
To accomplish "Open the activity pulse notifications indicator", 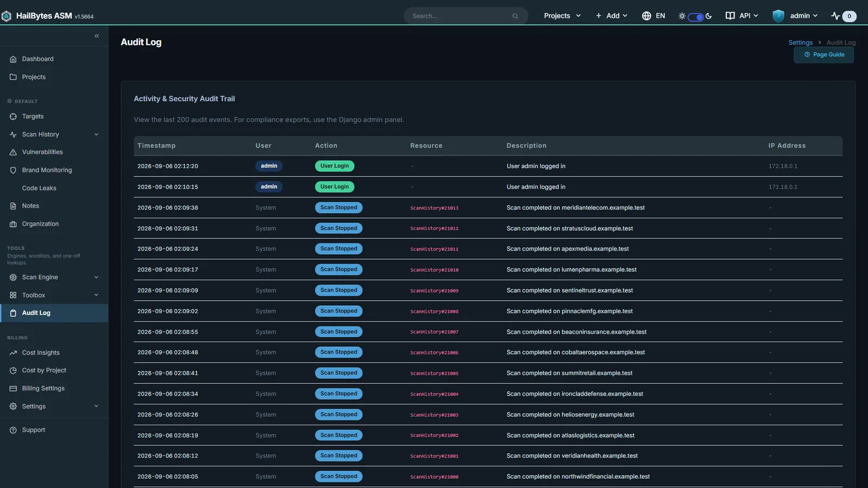I will coord(843,16).
